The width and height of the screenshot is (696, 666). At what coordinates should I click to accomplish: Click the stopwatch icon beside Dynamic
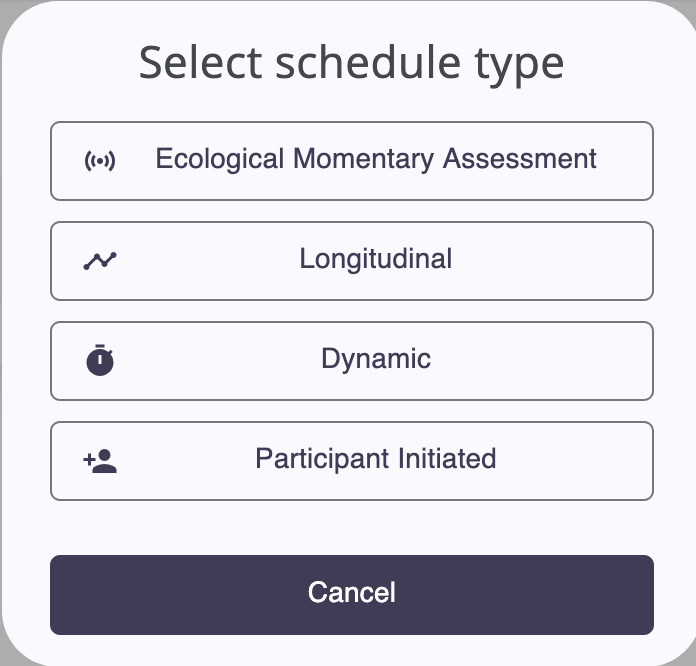click(100, 360)
